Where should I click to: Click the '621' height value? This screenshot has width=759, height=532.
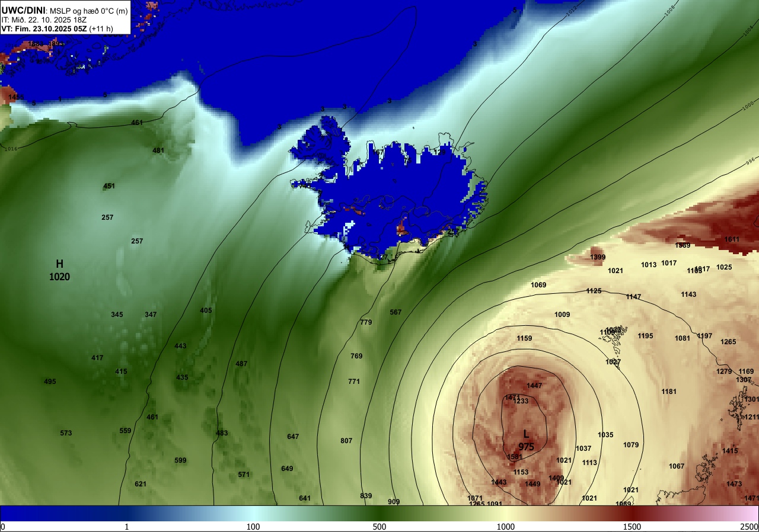pyautogui.click(x=141, y=484)
